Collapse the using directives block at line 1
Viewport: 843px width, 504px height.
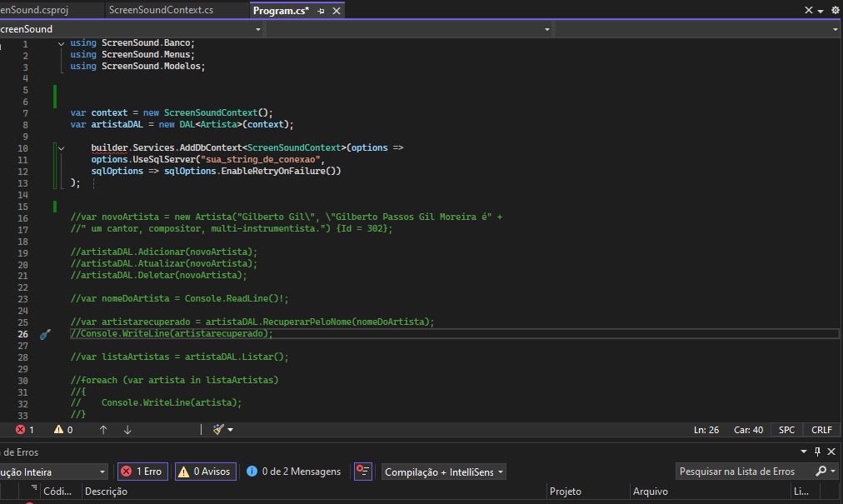(x=61, y=43)
